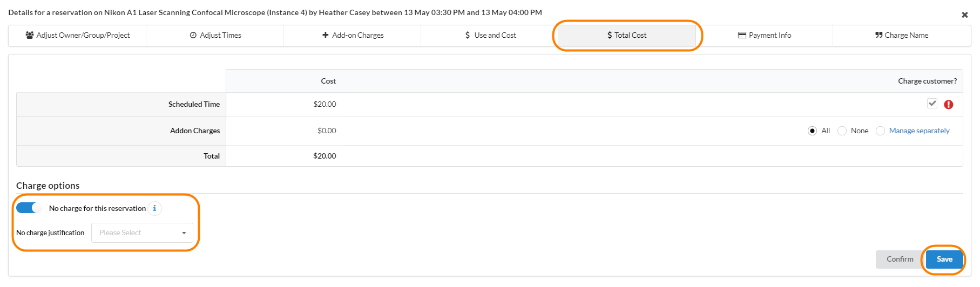Toggle No charge for this reservation switch
Viewport: 980px width, 287px height.
(29, 208)
